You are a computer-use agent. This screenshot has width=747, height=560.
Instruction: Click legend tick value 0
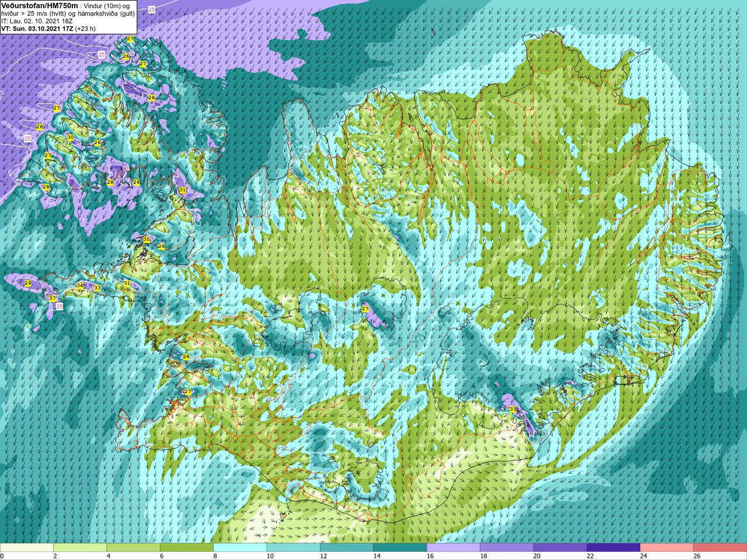[x=2, y=556]
